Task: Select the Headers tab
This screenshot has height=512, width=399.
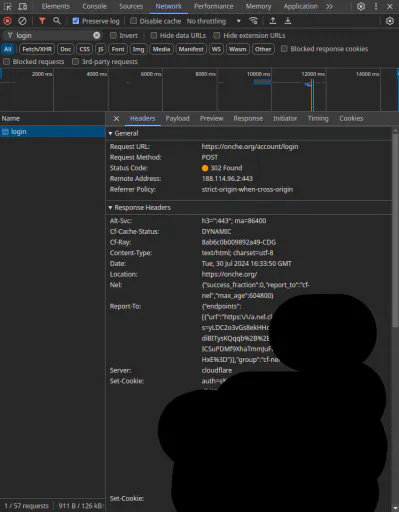Action: [x=142, y=118]
